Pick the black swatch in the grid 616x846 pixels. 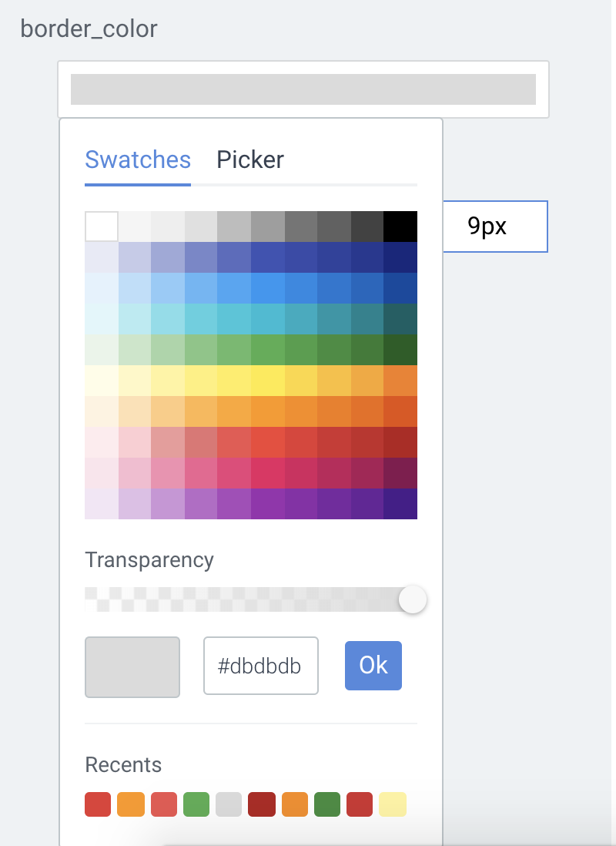click(400, 227)
